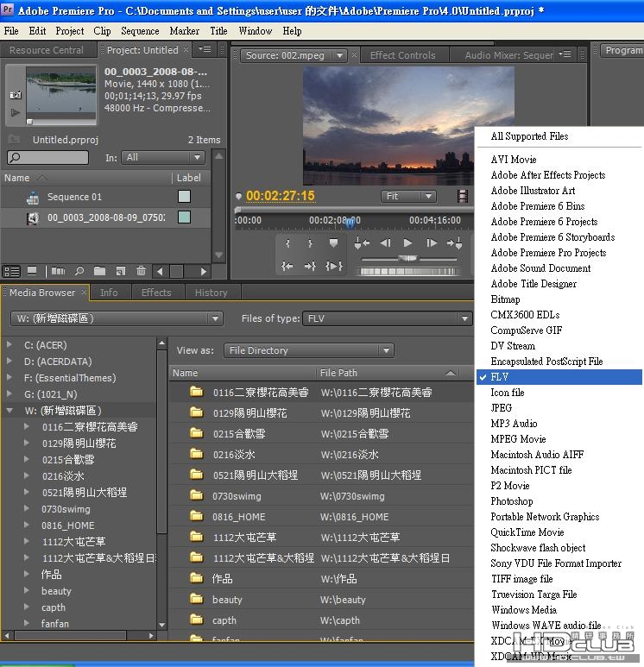Collapse the W: drive tree node
This screenshot has height=667, width=644.
click(9, 411)
